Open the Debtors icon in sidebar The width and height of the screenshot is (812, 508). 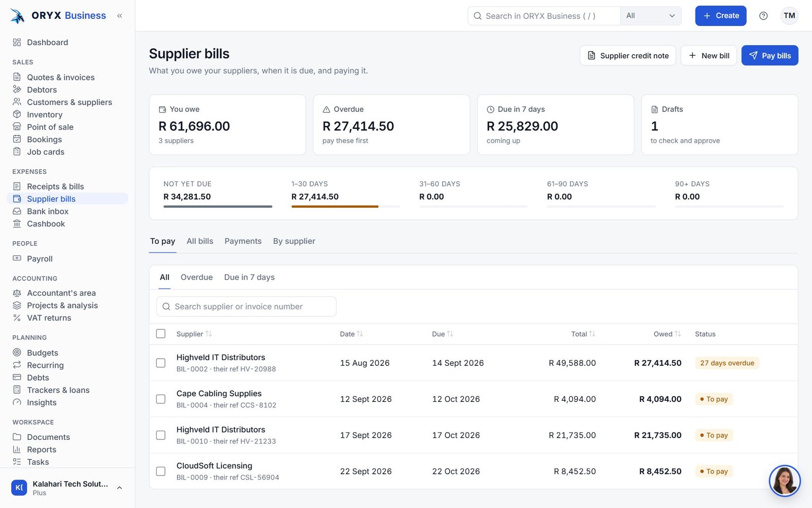(17, 89)
